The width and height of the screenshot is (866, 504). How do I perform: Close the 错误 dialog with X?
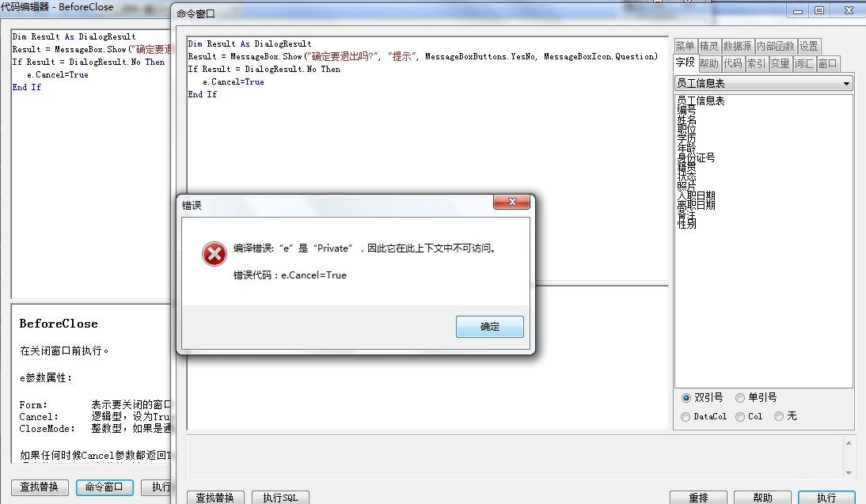(512, 202)
